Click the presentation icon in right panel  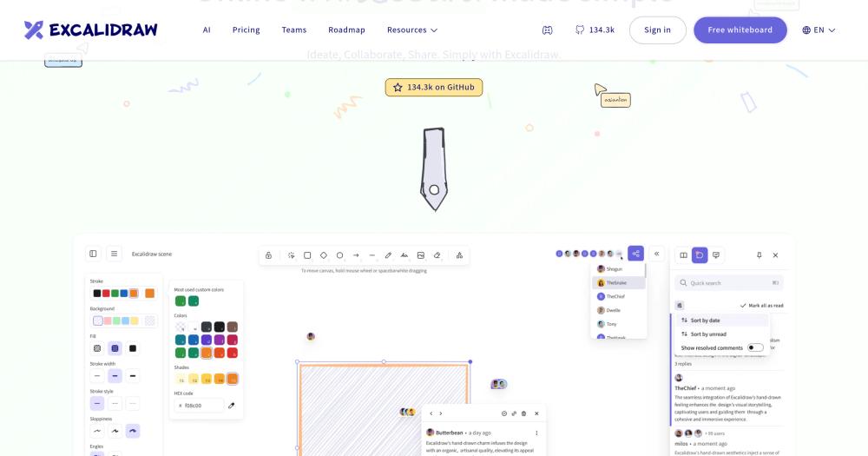coord(716,254)
